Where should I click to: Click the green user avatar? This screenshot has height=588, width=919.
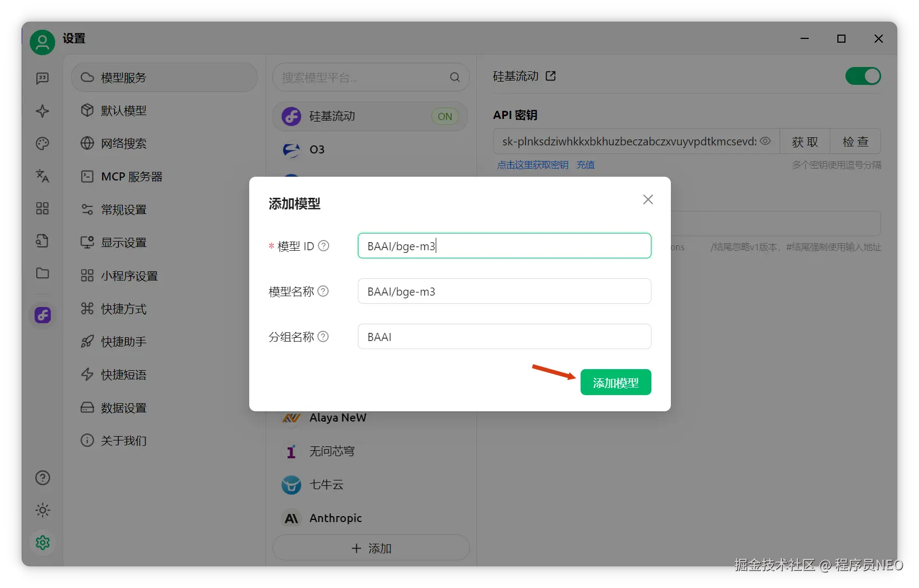(42, 42)
